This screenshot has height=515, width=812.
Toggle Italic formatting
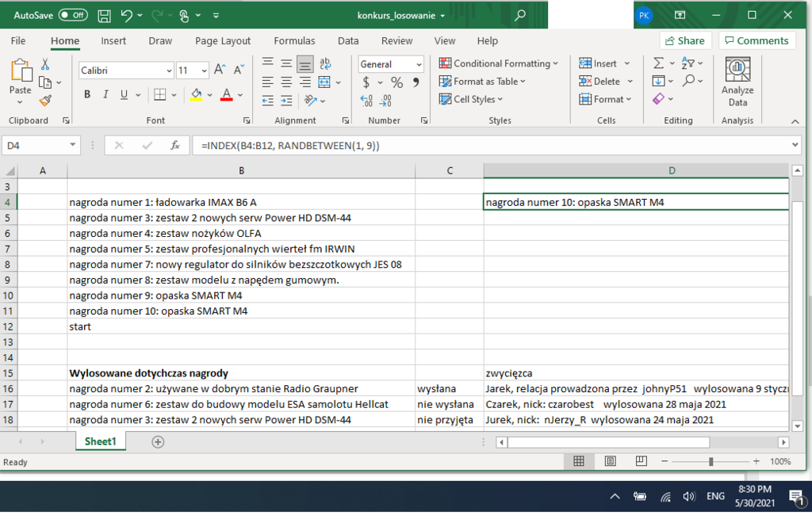point(105,95)
